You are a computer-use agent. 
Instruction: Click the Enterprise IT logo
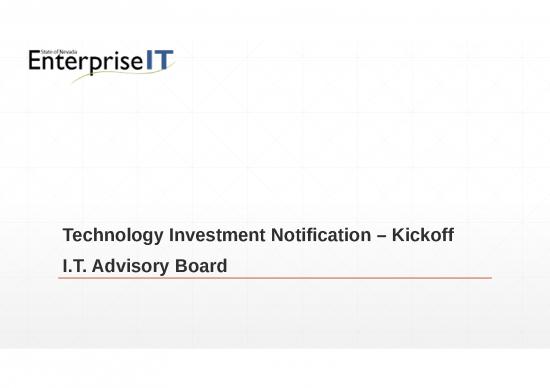101,66
